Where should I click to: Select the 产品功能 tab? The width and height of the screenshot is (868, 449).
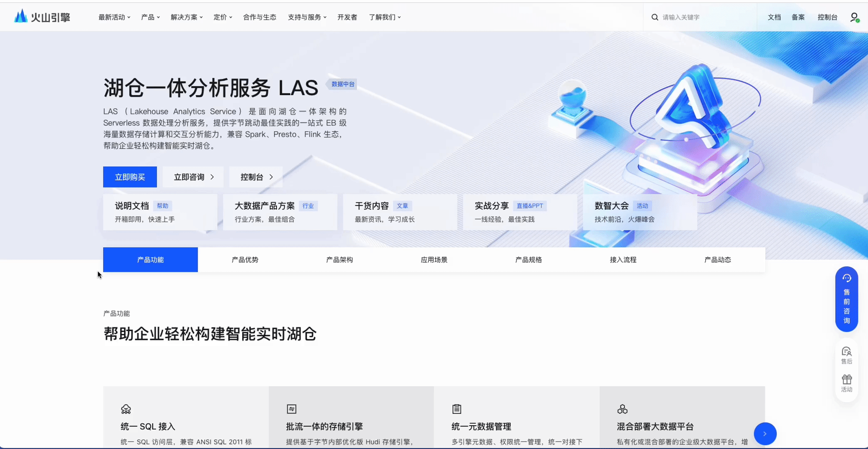click(x=150, y=260)
